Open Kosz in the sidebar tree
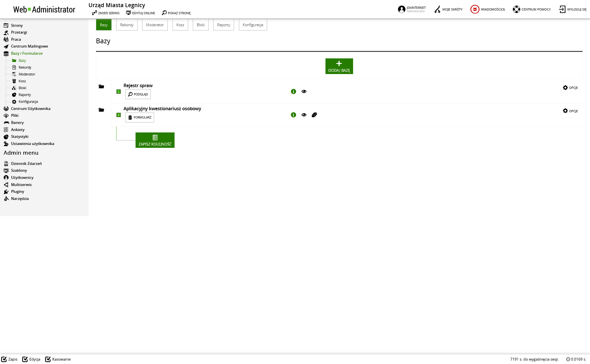The image size is (590, 364). click(22, 81)
